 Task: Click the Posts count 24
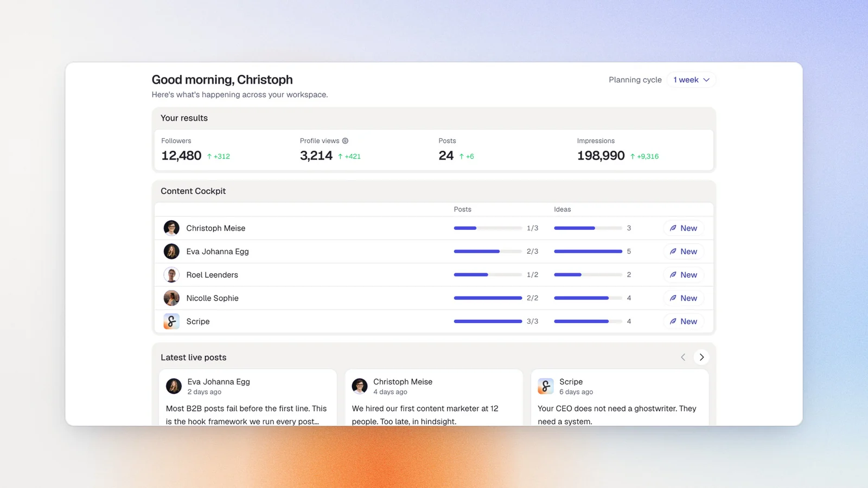click(x=446, y=156)
